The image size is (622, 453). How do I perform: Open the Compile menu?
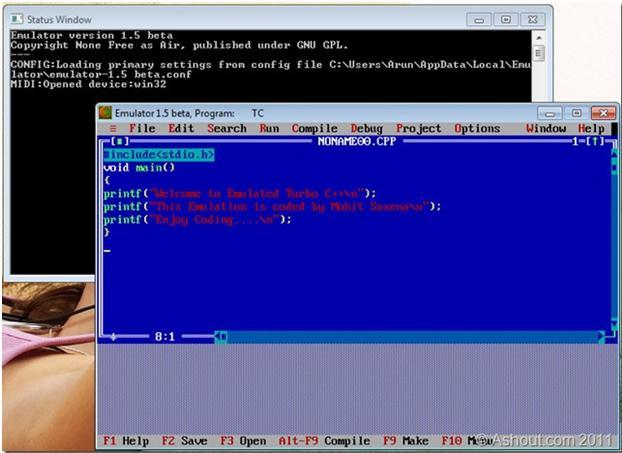pyautogui.click(x=315, y=129)
